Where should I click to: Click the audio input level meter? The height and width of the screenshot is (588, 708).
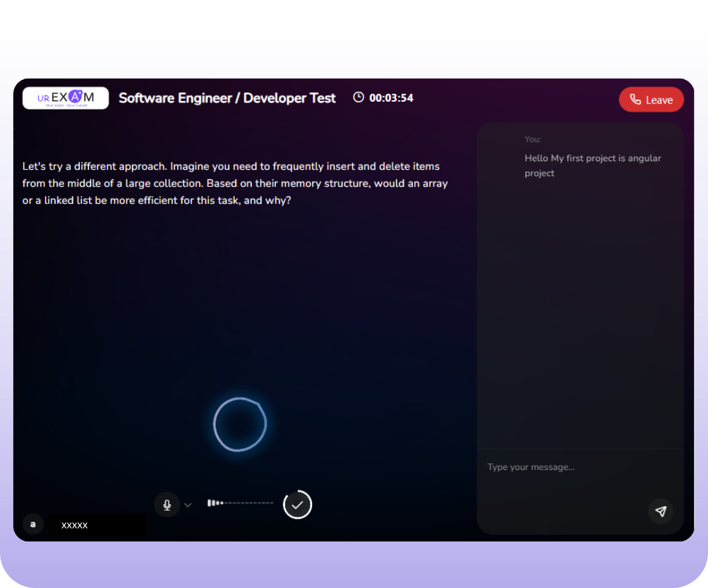(240, 503)
